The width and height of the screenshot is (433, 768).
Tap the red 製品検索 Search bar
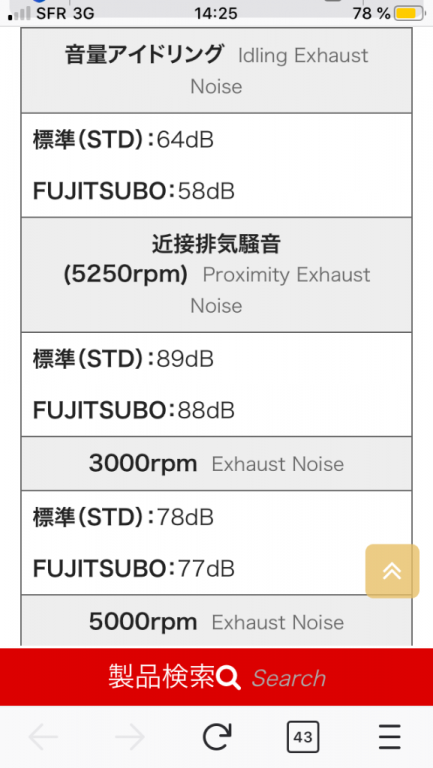pyautogui.click(x=216, y=677)
